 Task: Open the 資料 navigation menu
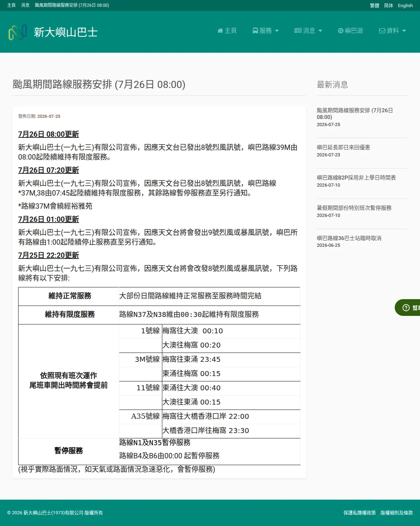(x=392, y=31)
